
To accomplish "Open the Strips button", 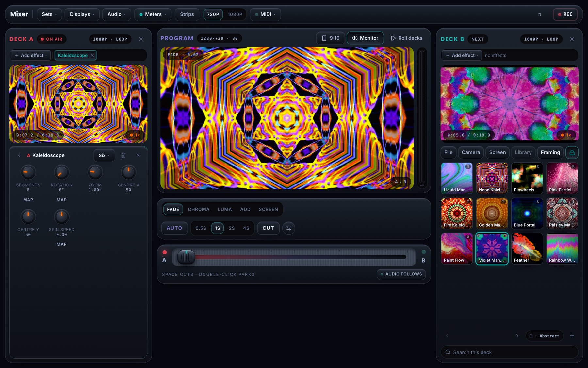I will (187, 14).
